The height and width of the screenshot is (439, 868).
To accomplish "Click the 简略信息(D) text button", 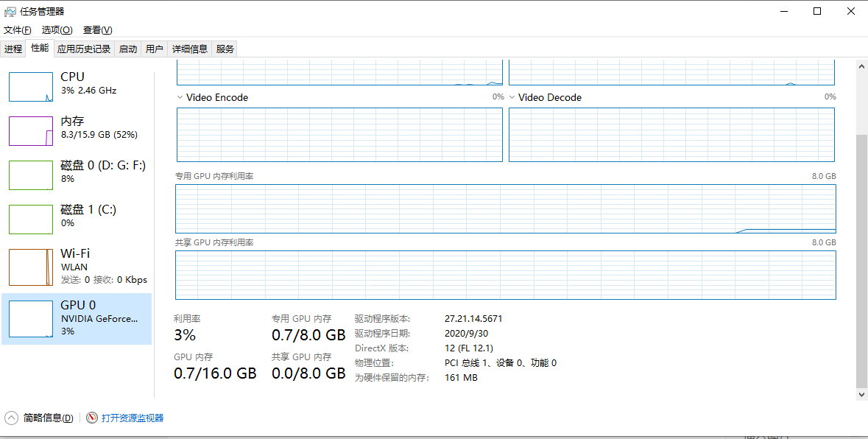I will [48, 418].
